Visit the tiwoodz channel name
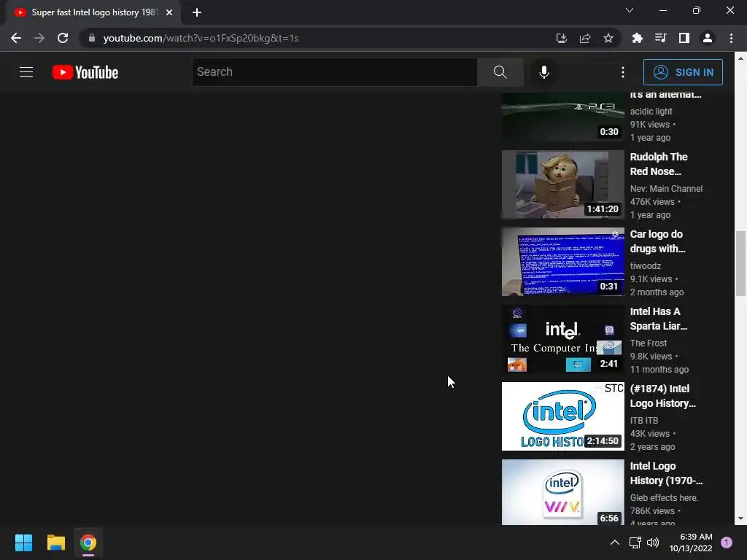Screen dimensions: 747x560 click(645, 265)
